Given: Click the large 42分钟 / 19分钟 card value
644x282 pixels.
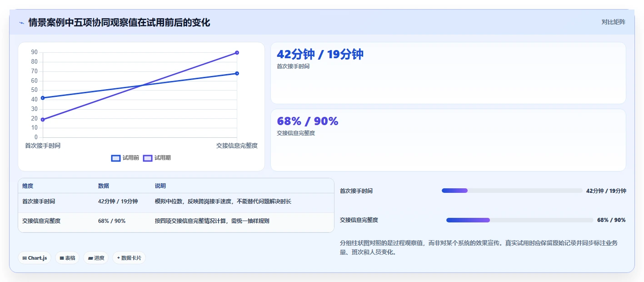Looking at the screenshot, I should pyautogui.click(x=320, y=54).
